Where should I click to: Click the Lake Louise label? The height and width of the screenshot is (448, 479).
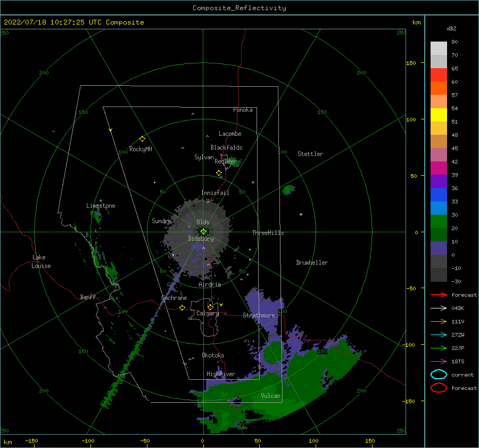pyautogui.click(x=41, y=262)
